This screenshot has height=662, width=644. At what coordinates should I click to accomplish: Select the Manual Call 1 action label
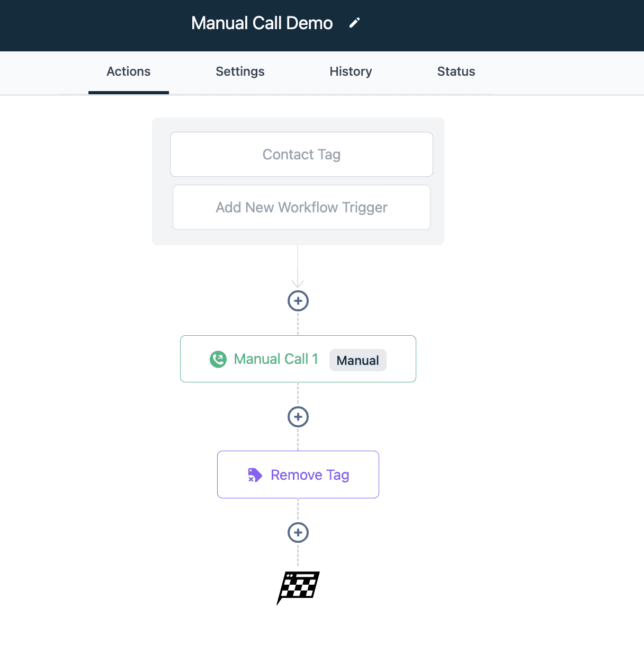point(276,359)
